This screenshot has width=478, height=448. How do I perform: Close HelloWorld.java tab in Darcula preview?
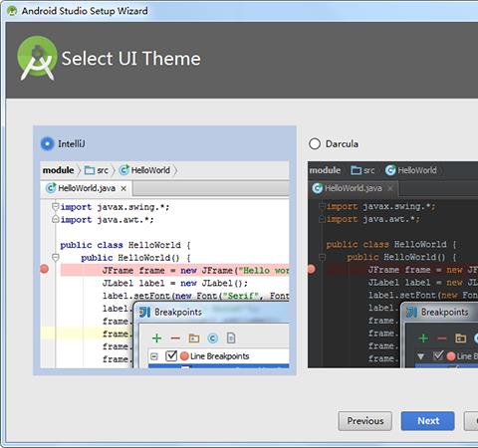[390, 188]
